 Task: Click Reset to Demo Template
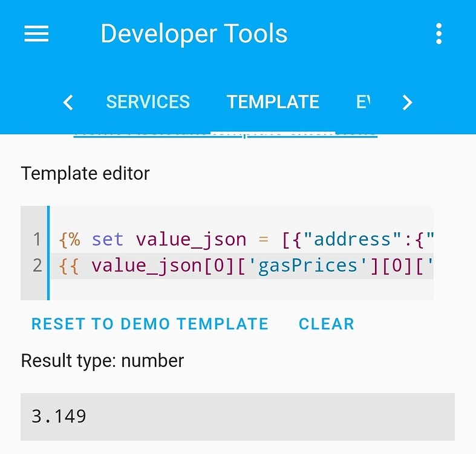[x=149, y=324]
